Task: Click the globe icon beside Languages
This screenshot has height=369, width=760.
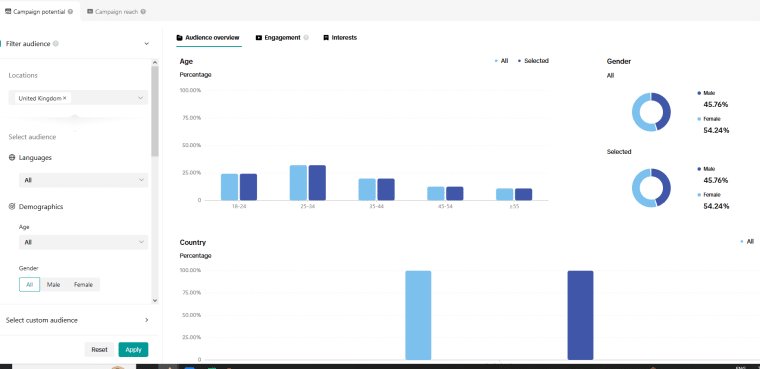Action: (x=12, y=158)
